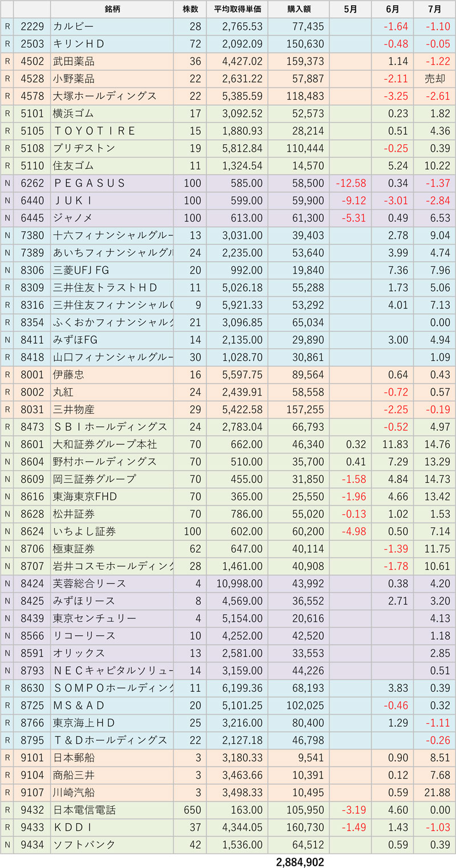Screen dimensions: 456x868
Task: Select the ＴＯＹＯＴＩＲＥ name cell
Action: click(x=112, y=131)
